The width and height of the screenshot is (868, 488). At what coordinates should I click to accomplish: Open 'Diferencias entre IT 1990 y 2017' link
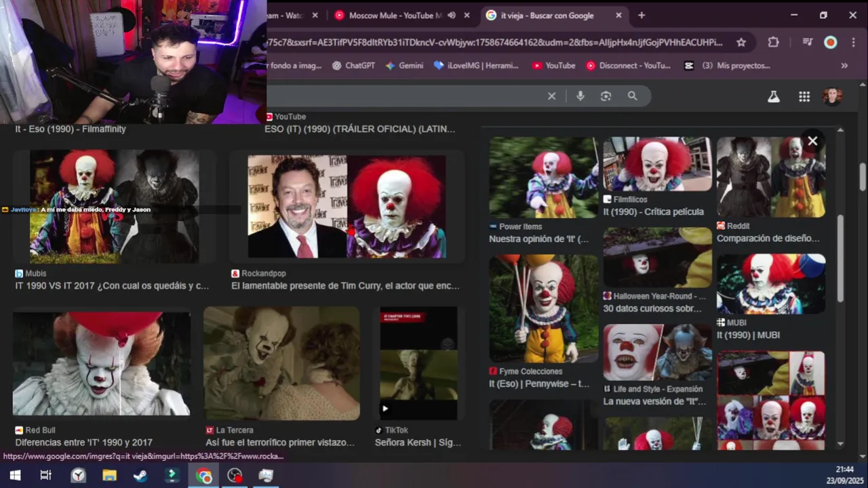click(83, 443)
